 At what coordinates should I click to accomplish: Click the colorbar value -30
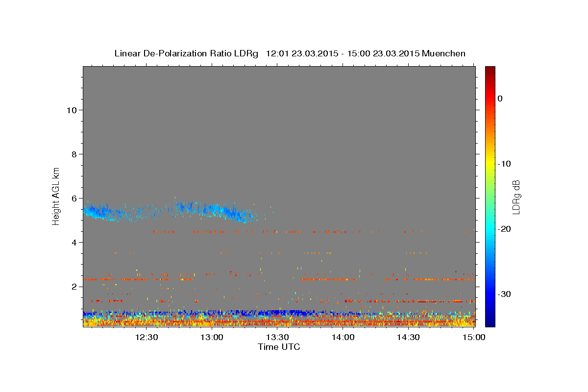504,294
